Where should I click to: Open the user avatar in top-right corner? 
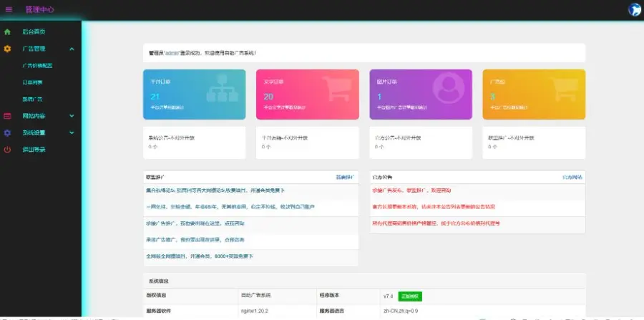pos(634,9)
